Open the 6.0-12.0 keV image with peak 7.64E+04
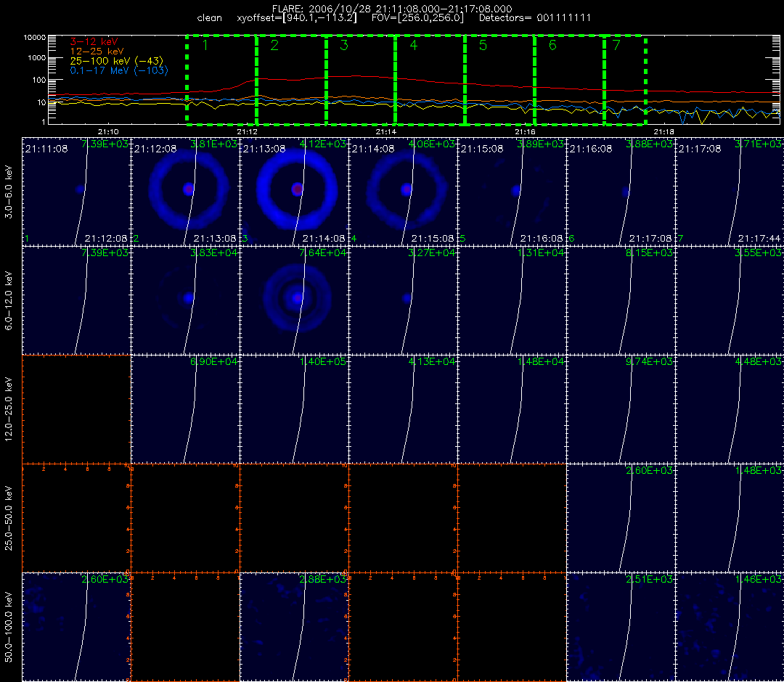Screen dimensions: 784x682 pyautogui.click(x=295, y=300)
